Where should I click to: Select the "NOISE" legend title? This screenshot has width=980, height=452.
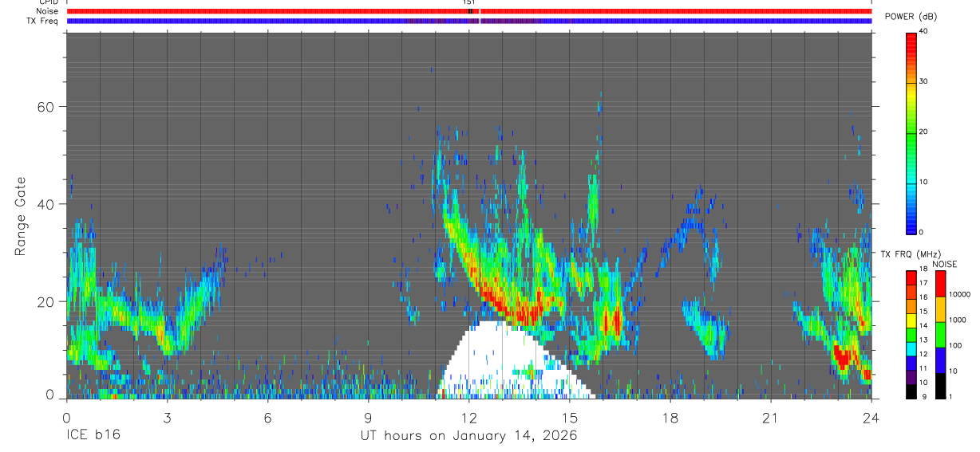click(945, 264)
